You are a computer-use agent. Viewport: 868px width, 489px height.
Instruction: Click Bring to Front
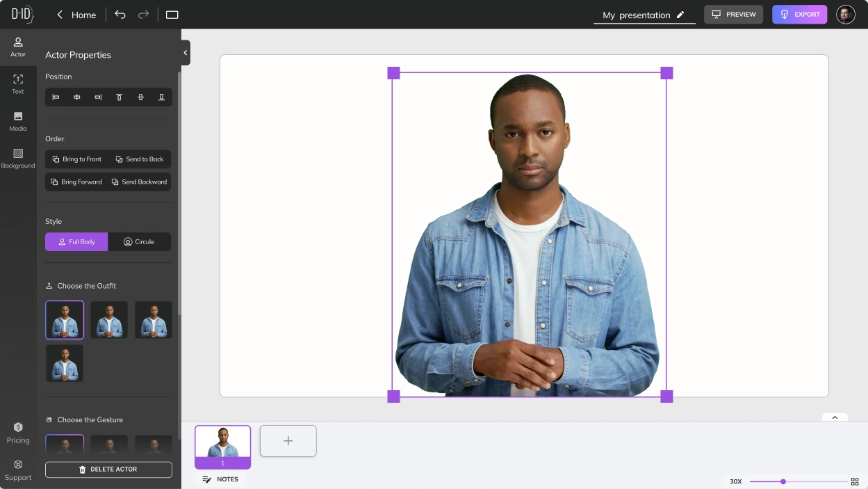[x=76, y=159]
